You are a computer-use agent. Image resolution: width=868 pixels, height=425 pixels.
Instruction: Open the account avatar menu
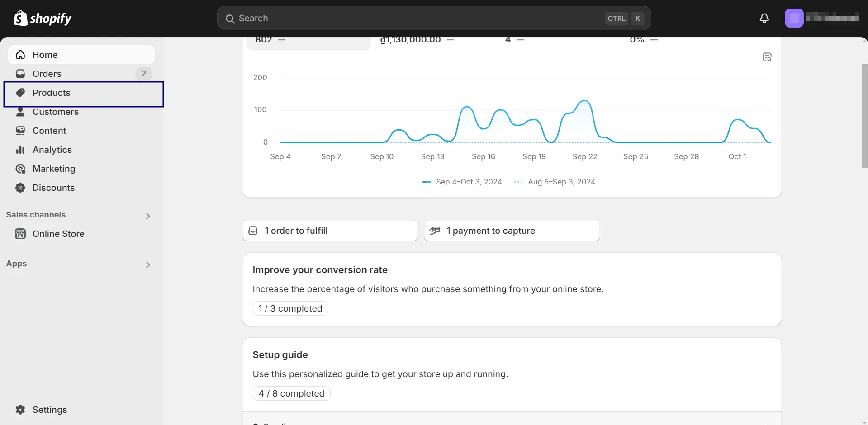tap(794, 18)
